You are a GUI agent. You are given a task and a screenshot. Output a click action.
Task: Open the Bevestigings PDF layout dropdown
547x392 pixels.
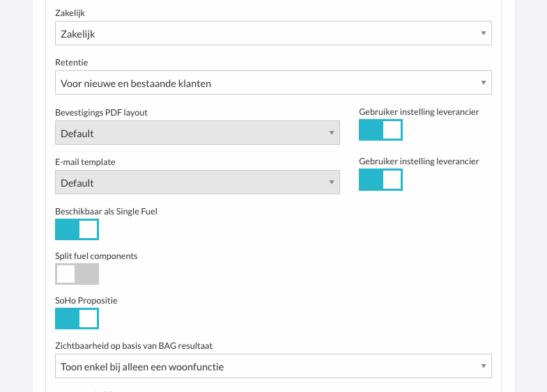(197, 133)
